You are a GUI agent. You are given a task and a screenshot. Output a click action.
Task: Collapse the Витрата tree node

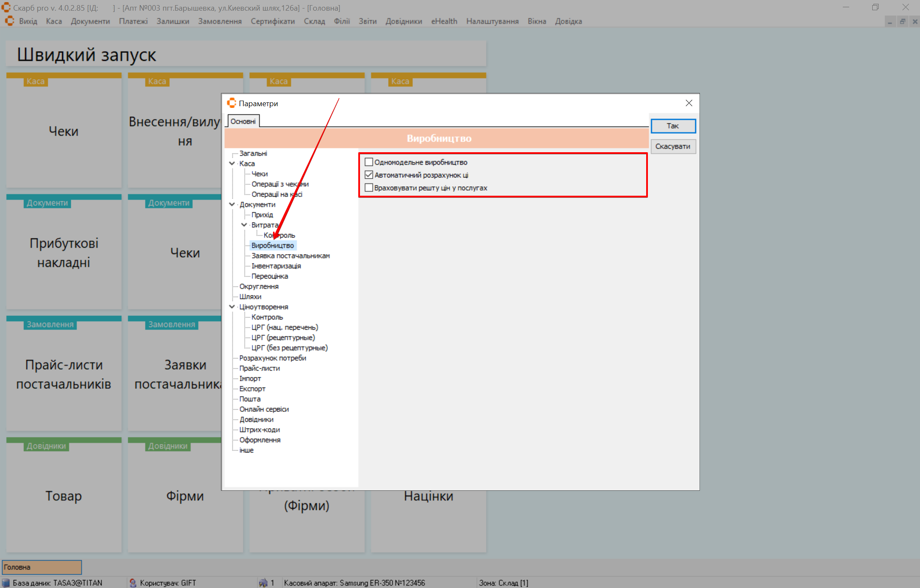[244, 225]
